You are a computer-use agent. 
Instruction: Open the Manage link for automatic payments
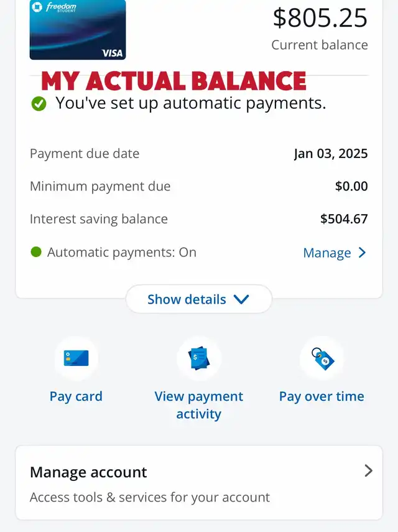327,253
